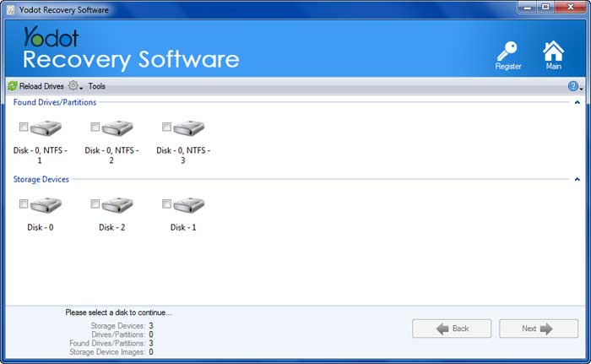Check the Disk - 0, NTFS - 2 checkbox
The image size is (591, 364).
pos(95,127)
